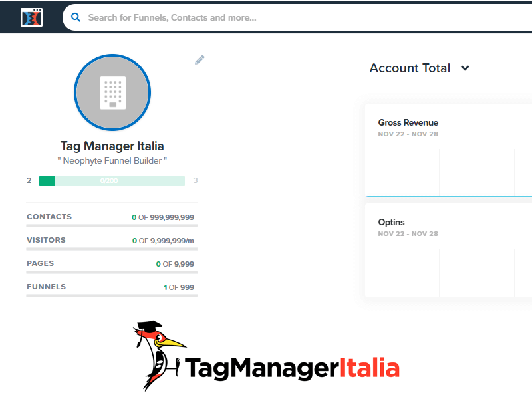Viewport: 532px width, 399px height.
Task: Click the level 2 number beside progress bar
Action: point(29,180)
